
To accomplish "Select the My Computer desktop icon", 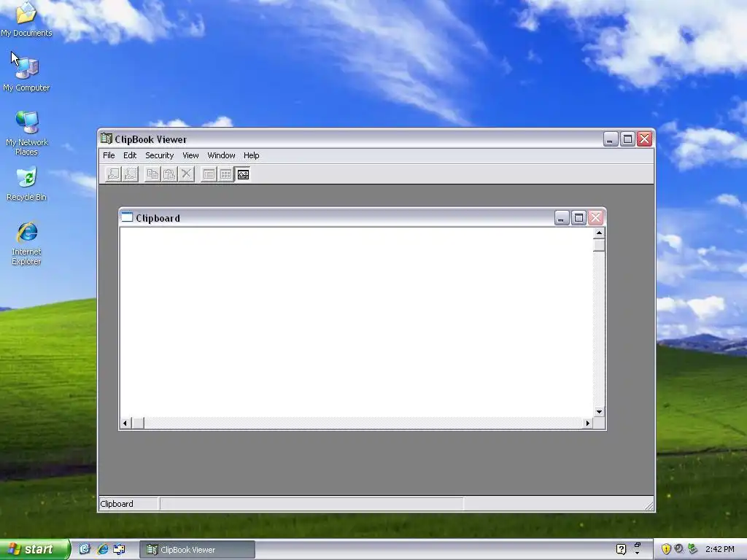I will coord(26,73).
